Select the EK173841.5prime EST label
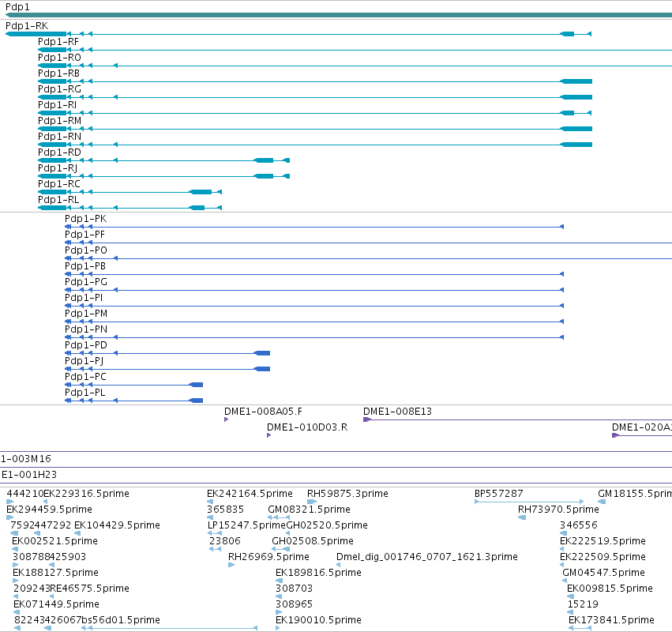The height and width of the screenshot is (632, 672). (x=611, y=620)
